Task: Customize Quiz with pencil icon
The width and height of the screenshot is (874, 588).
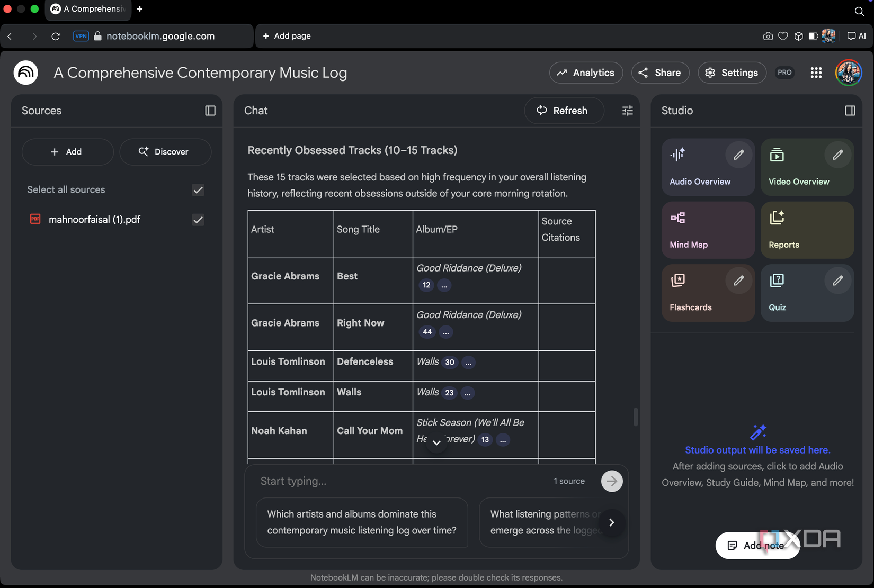Action: (x=837, y=281)
